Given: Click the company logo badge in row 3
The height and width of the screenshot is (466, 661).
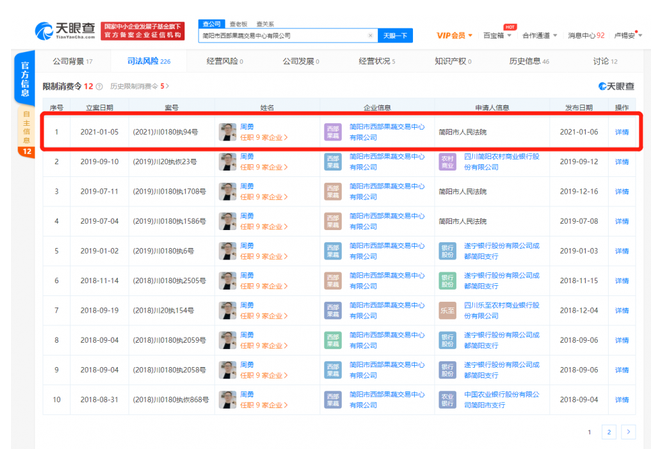Looking at the screenshot, I should (x=332, y=191).
